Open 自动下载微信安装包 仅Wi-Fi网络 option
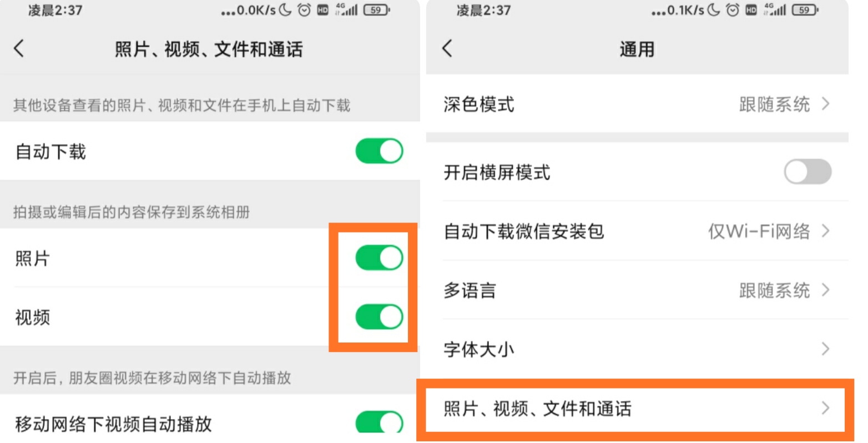 (769, 231)
